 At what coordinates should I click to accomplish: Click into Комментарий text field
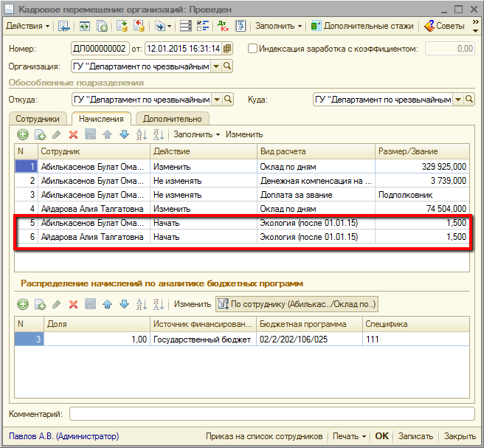pyautogui.click(x=271, y=413)
